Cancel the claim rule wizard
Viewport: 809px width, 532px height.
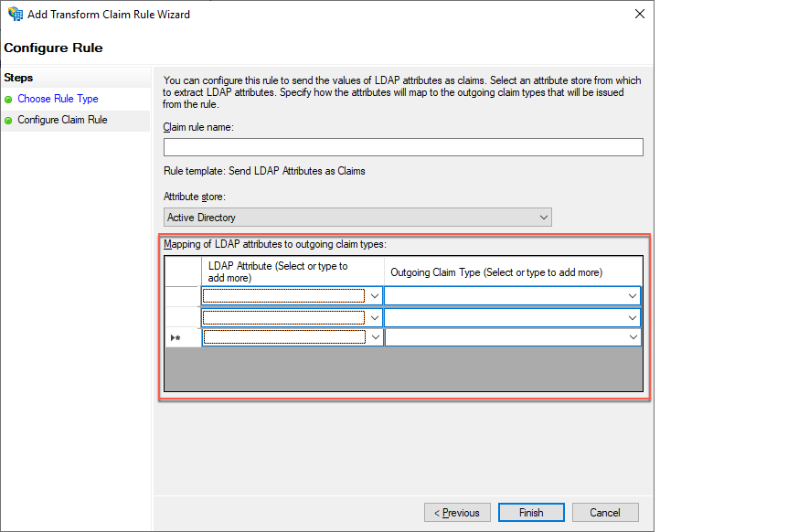tap(605, 512)
